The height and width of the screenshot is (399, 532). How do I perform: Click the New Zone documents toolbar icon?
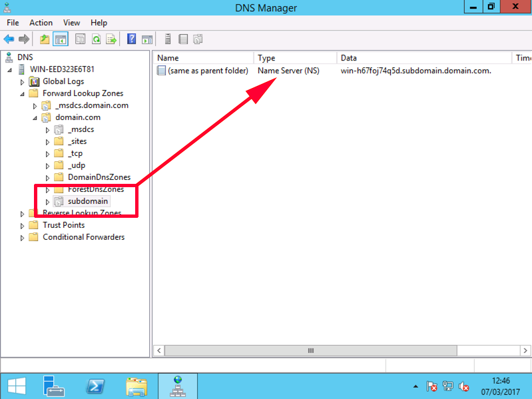click(198, 39)
